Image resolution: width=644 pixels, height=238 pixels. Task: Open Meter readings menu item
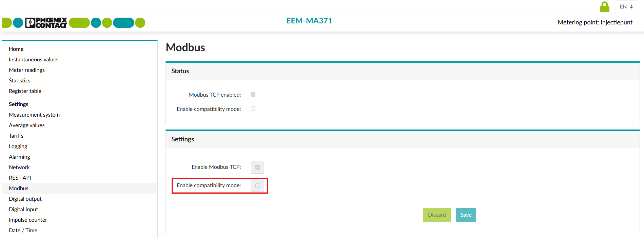27,70
